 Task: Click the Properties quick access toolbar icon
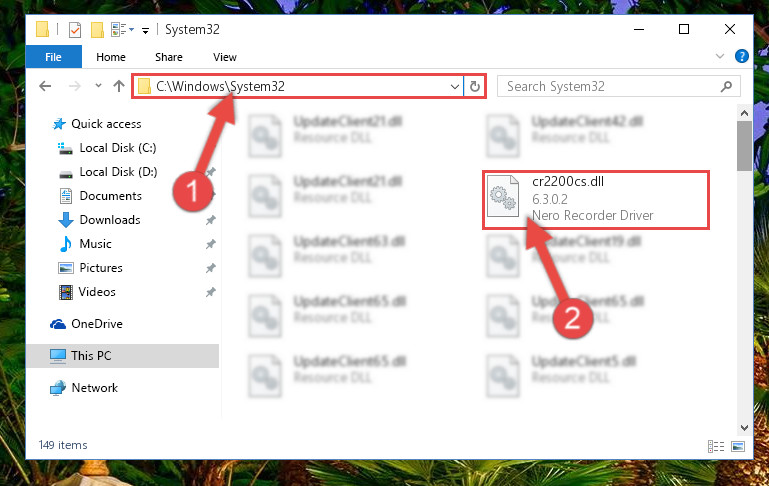coord(75,30)
